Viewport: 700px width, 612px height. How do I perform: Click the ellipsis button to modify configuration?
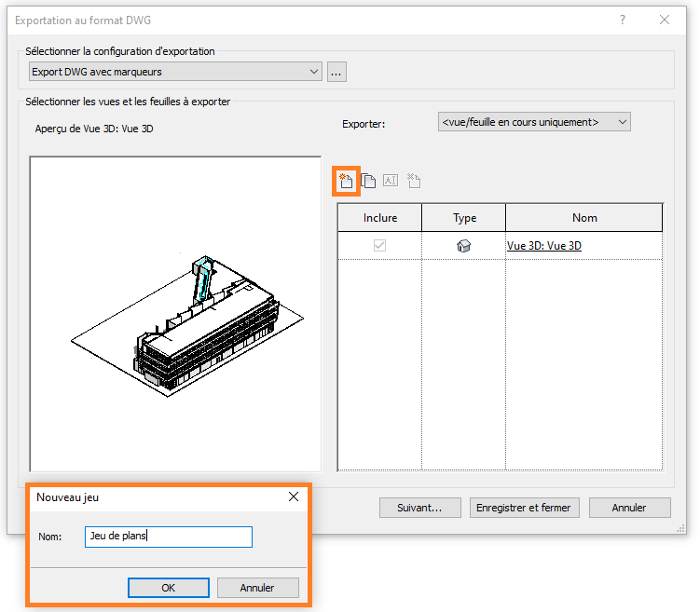tap(336, 72)
